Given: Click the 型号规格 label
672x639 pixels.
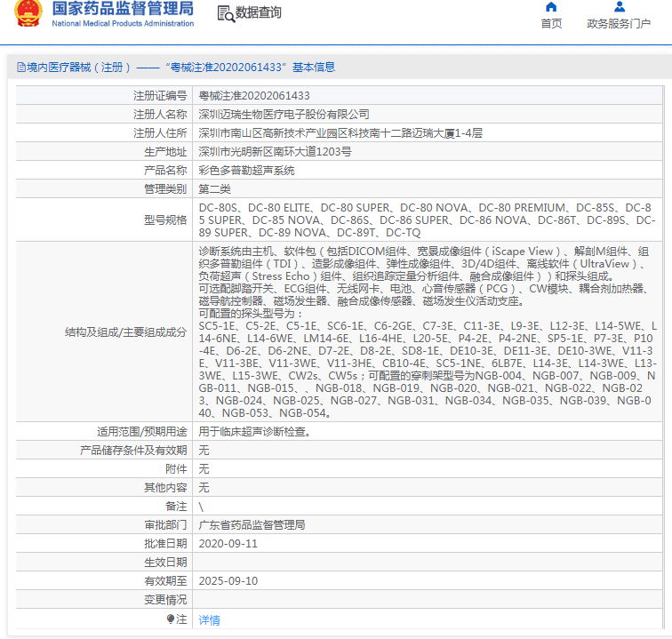Looking at the screenshot, I should coord(165,220).
